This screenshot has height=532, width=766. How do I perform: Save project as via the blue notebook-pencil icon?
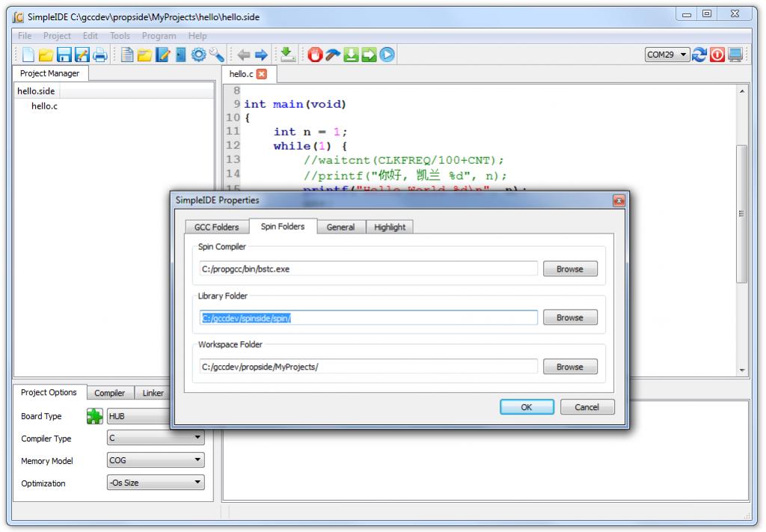(162, 55)
